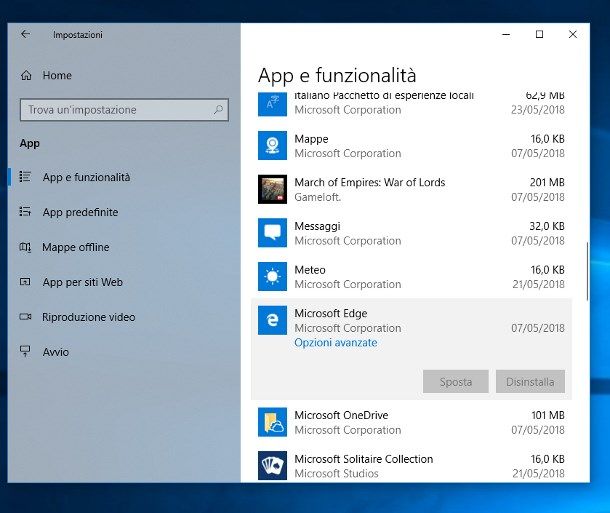Click the App e funzionalità list icon

(25, 177)
